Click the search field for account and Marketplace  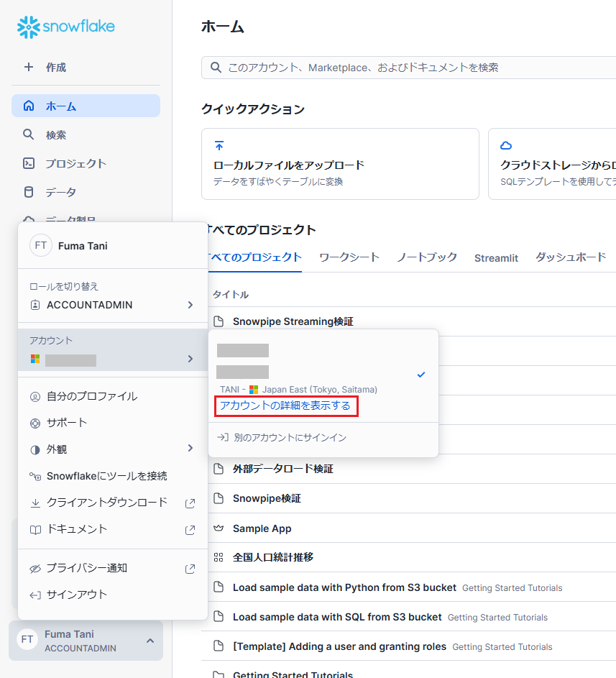(x=408, y=68)
